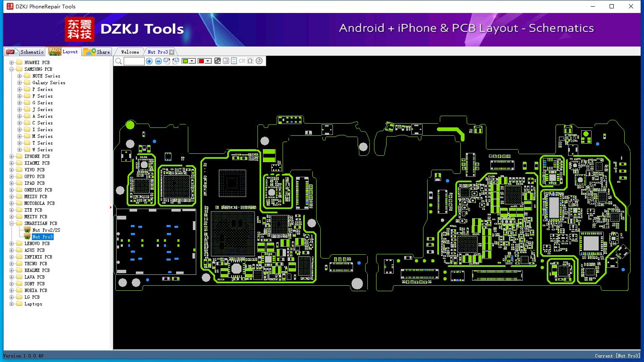Select Nut Pro3 in the tree

click(x=43, y=237)
